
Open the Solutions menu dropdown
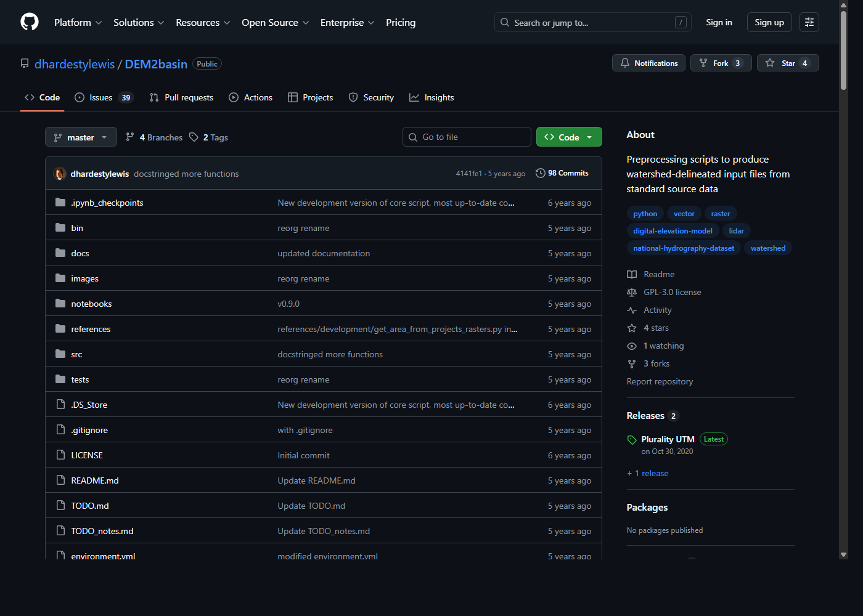(138, 22)
